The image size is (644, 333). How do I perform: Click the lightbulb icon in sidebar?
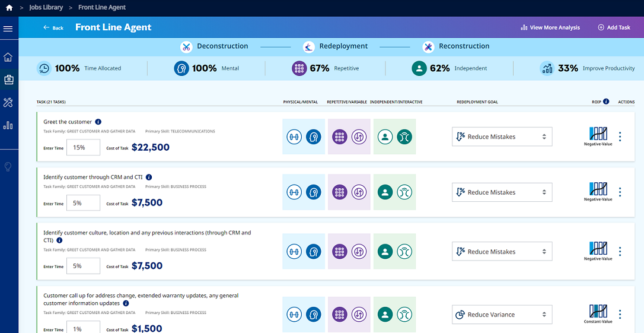[8, 167]
